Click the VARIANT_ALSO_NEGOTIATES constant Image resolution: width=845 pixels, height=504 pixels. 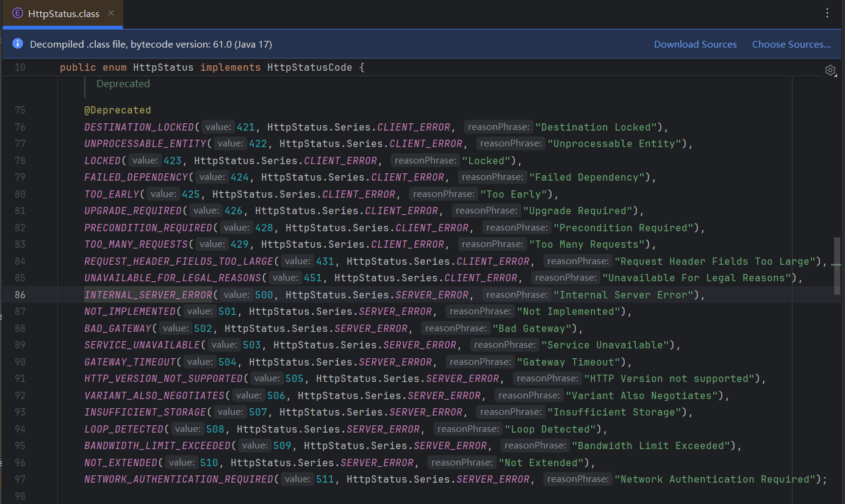pos(154,395)
